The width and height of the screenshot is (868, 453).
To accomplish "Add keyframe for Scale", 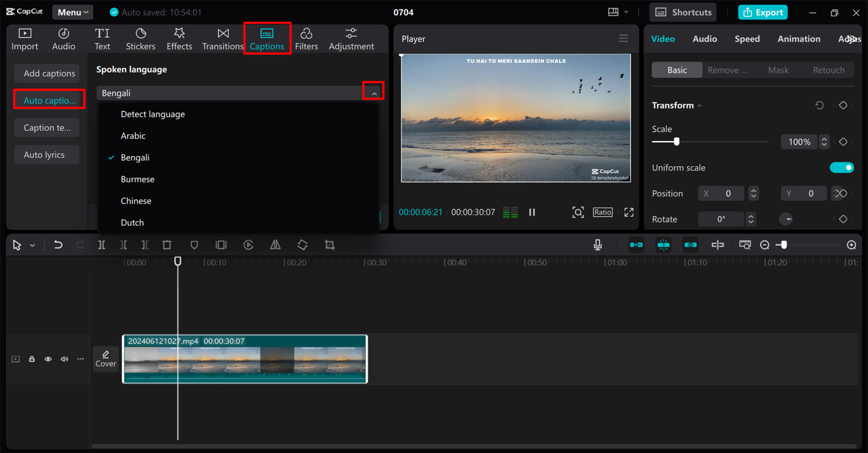I will (x=843, y=142).
